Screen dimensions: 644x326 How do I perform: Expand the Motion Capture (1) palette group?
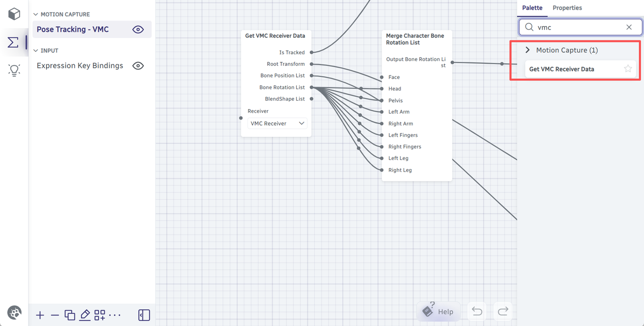tap(528, 50)
